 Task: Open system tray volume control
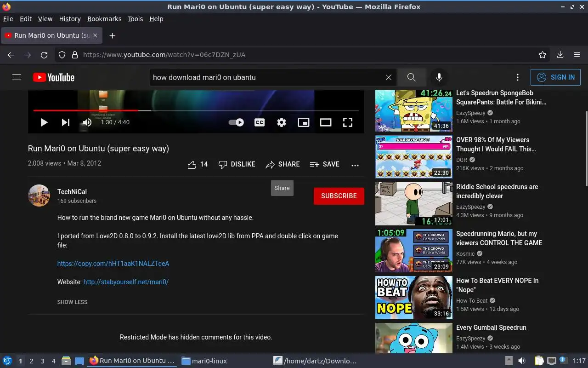click(x=522, y=361)
